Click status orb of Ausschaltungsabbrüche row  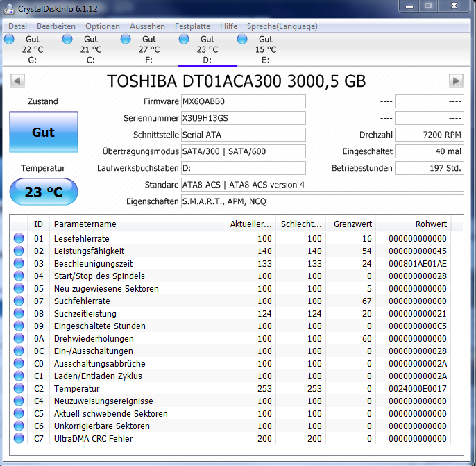coord(19,363)
